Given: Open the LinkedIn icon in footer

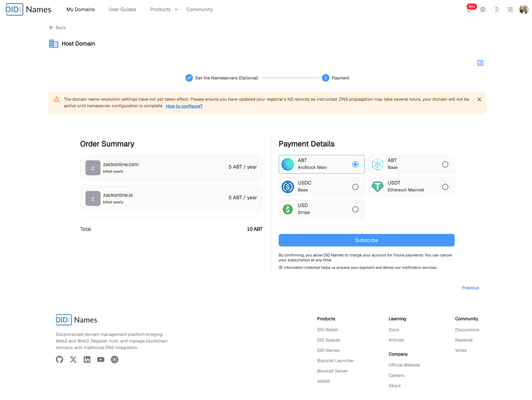Looking at the screenshot, I should [x=87, y=359].
